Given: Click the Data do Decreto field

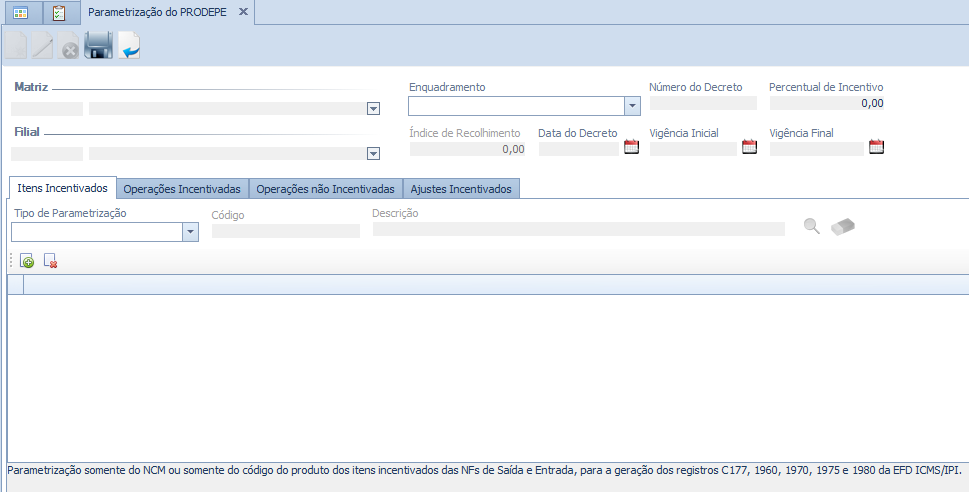Looking at the screenshot, I should tap(579, 149).
